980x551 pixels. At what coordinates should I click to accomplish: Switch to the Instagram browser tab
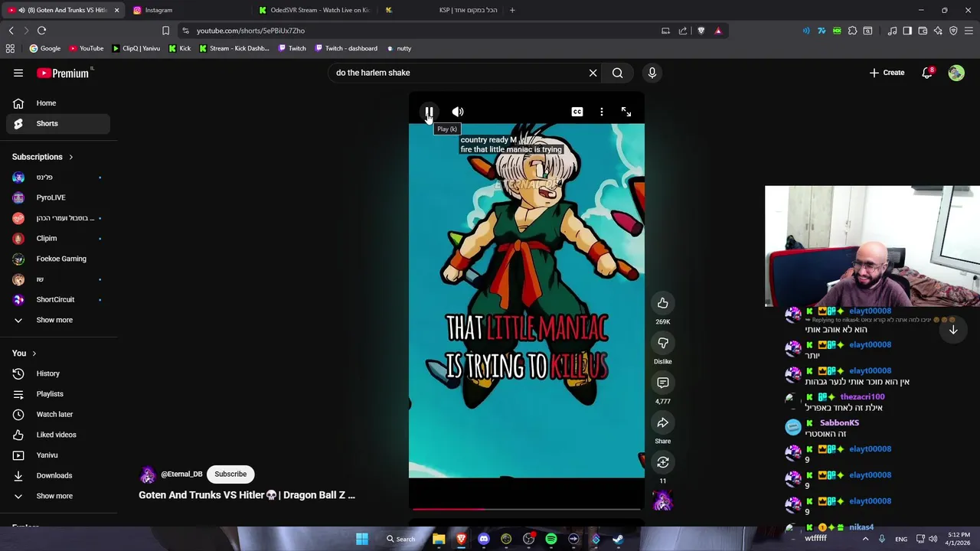pyautogui.click(x=188, y=10)
